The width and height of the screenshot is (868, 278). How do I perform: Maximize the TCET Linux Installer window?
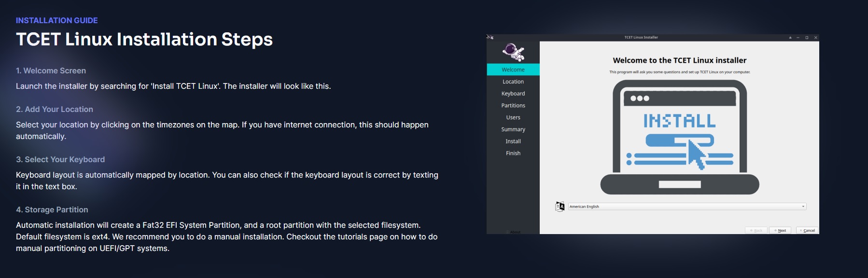(807, 37)
